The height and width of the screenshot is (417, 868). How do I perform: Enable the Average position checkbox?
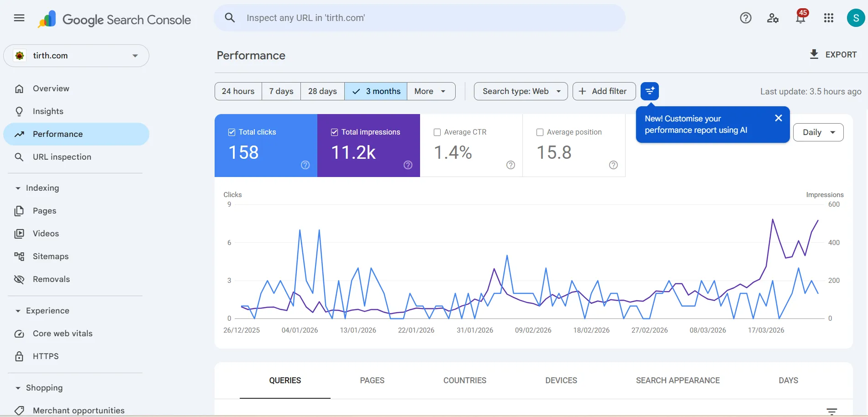(540, 132)
